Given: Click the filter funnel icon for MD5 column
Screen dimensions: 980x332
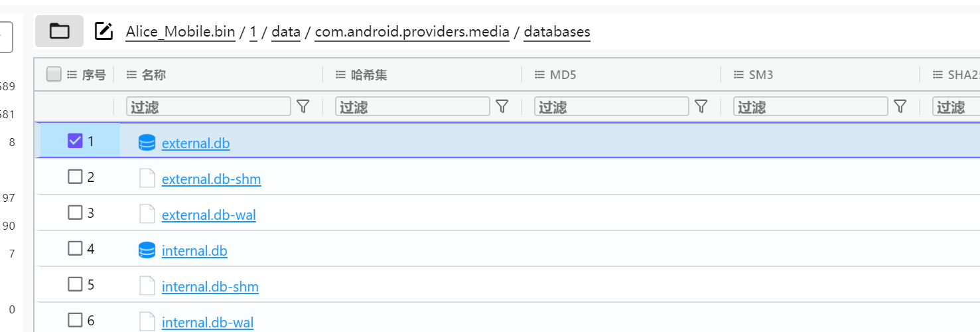Looking at the screenshot, I should tap(701, 106).
